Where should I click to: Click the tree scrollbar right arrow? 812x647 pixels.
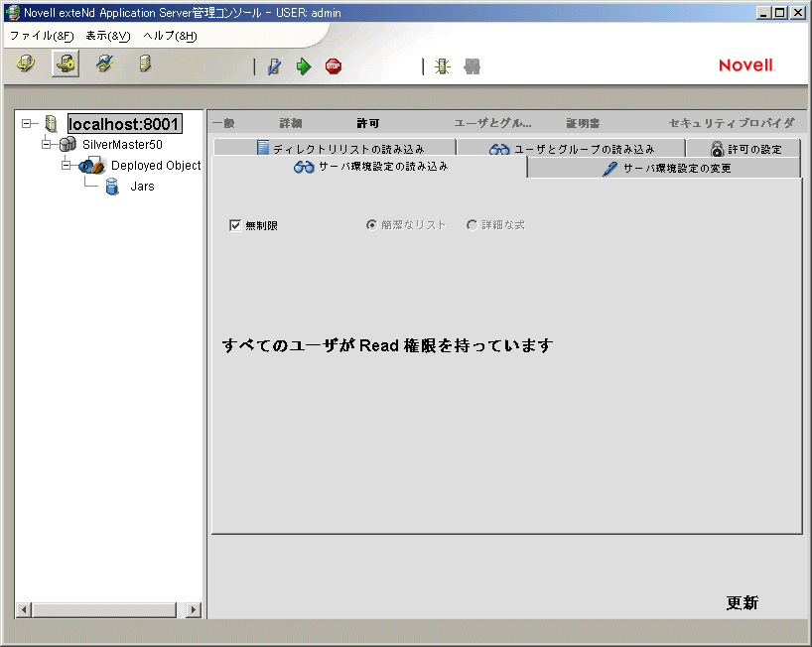(x=194, y=609)
